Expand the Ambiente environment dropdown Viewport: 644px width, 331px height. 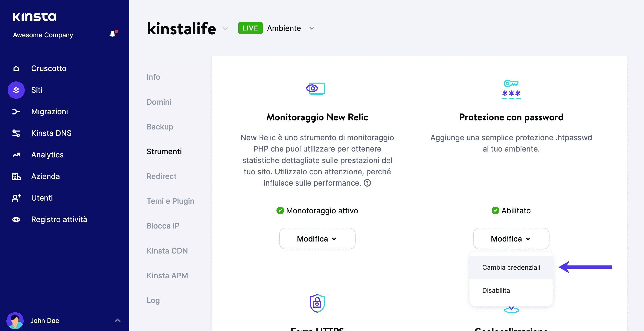tap(312, 28)
